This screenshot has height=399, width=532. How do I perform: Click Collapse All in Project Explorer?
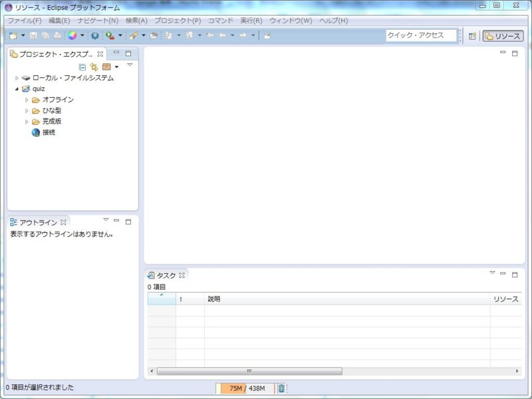[82, 67]
